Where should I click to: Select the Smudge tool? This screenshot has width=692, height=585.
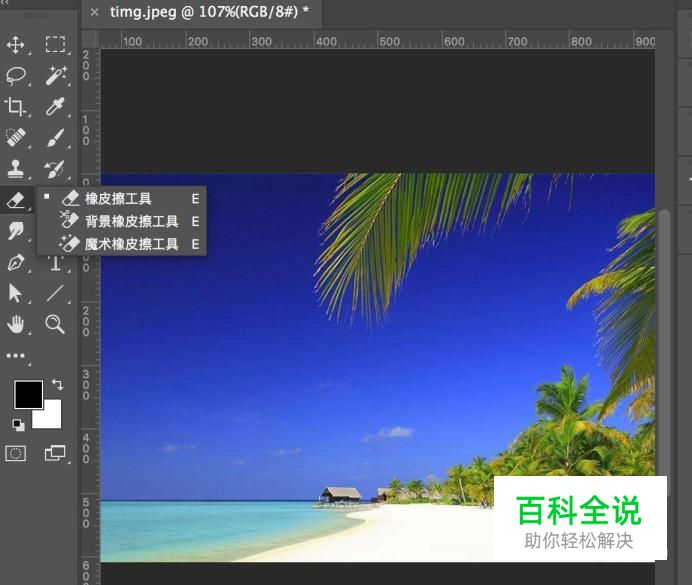(16, 231)
